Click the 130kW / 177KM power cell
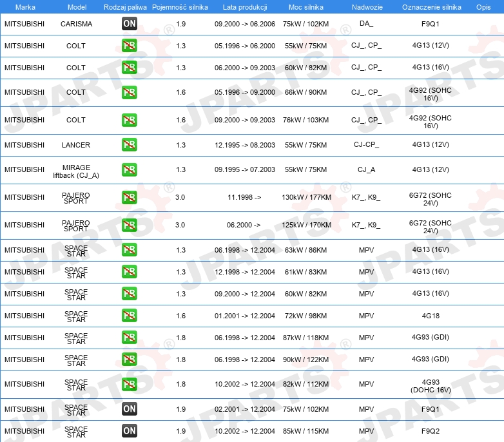The image size is (504, 442). [306, 197]
